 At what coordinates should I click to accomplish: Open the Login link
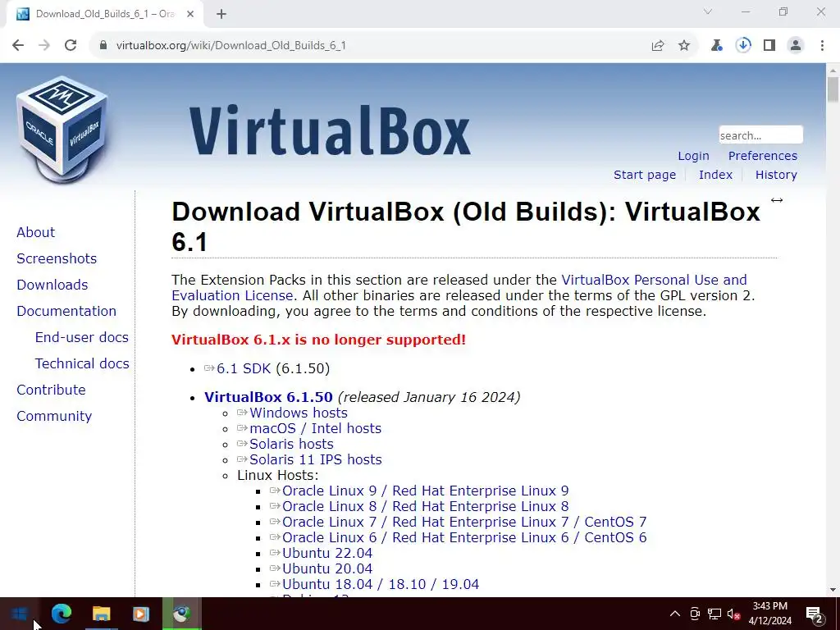tap(693, 156)
